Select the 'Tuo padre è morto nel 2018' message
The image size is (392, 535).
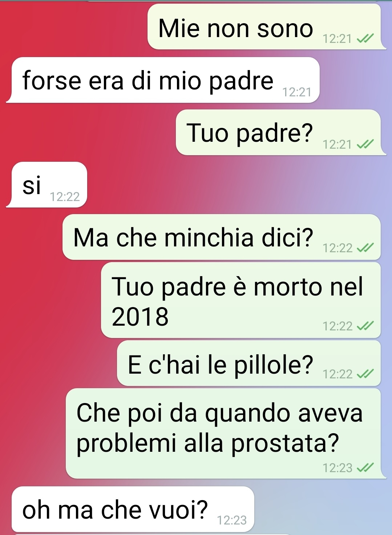click(x=241, y=300)
